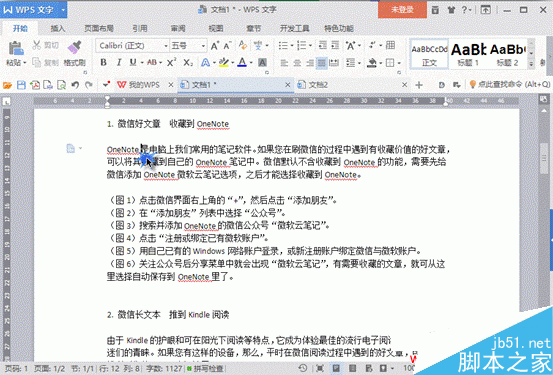Apply superscript X² formatting
Image resolution: width=553 pixels, height=375 pixels.
(172, 63)
